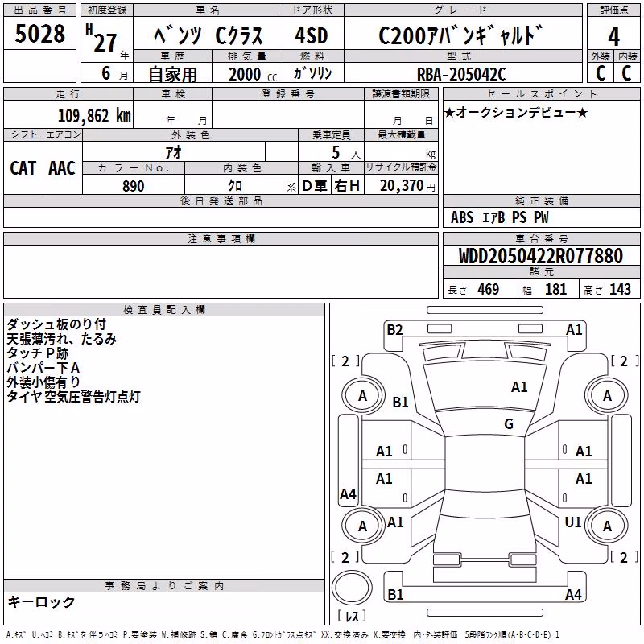Click the A1 mark on the hood

pyautogui.click(x=519, y=387)
